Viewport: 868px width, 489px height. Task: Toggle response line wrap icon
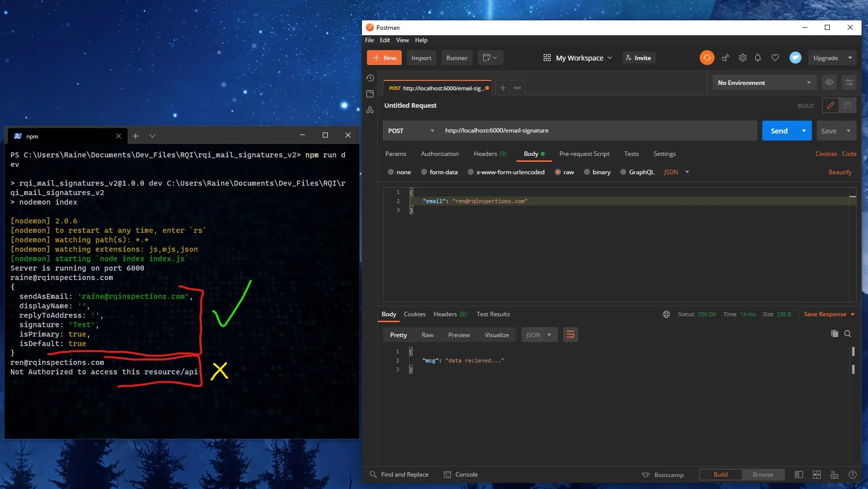pyautogui.click(x=571, y=335)
